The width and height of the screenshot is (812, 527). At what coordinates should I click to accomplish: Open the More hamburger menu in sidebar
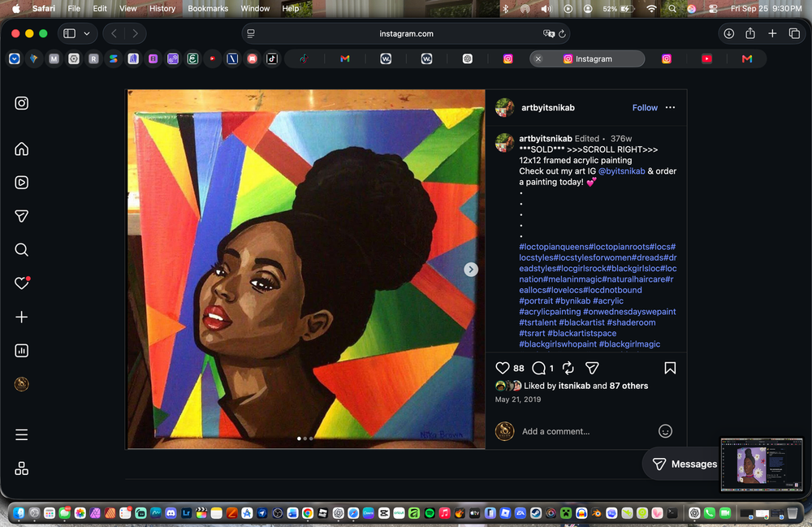tap(21, 434)
